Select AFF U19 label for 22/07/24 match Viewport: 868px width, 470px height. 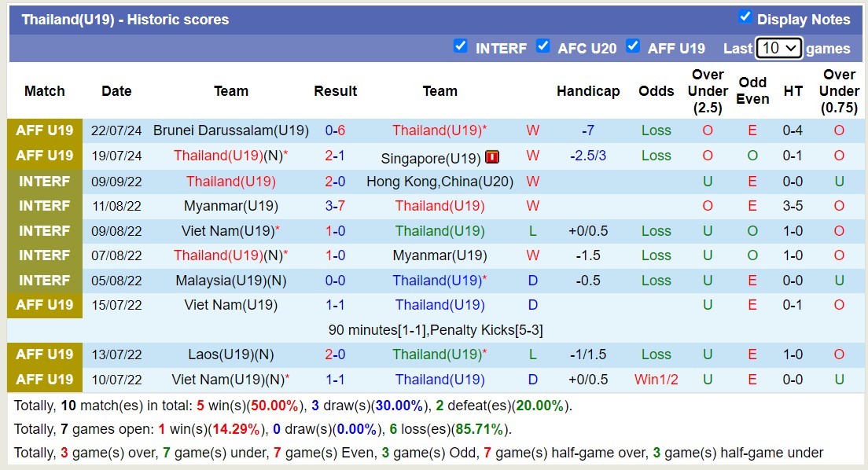45,130
